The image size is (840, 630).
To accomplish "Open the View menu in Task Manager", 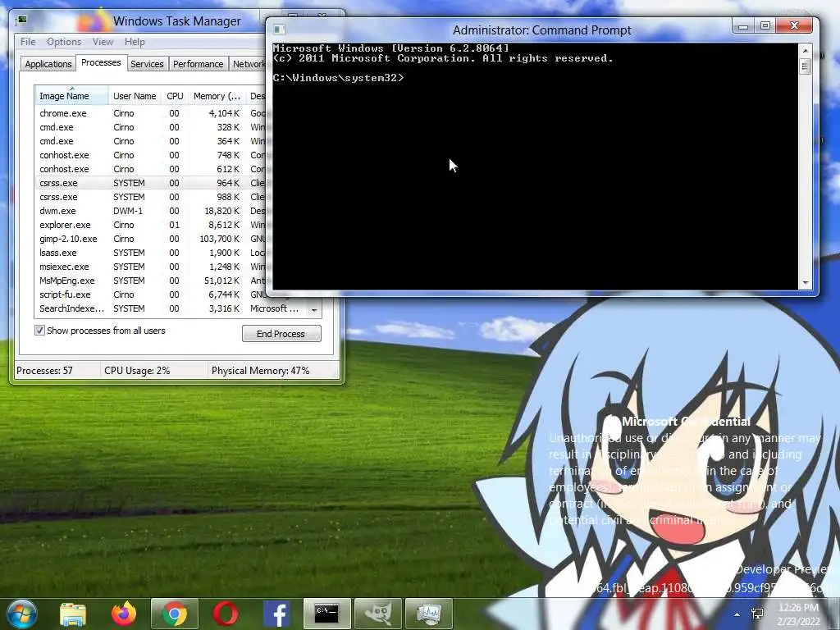I will 103,42.
